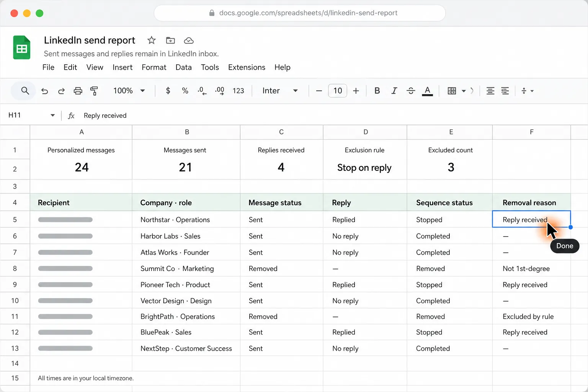Rename the LinkedIn send report title
Viewport: 588px width, 392px height.
click(x=90, y=40)
